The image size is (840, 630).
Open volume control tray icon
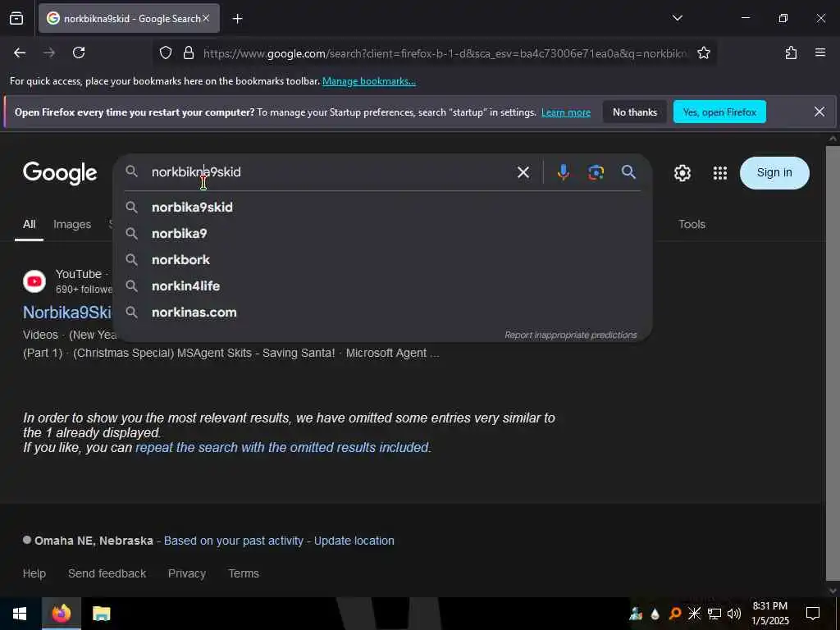click(734, 614)
